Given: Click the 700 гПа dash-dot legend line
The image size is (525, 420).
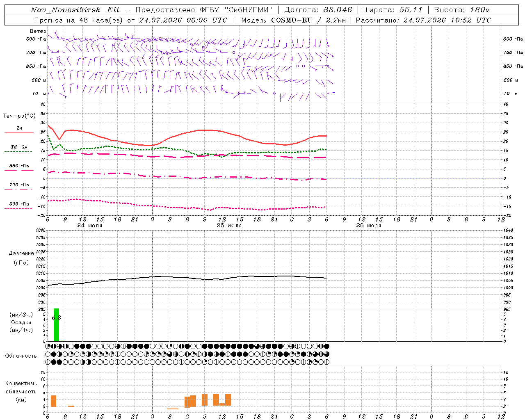Looking at the screenshot, I should click(18, 189).
